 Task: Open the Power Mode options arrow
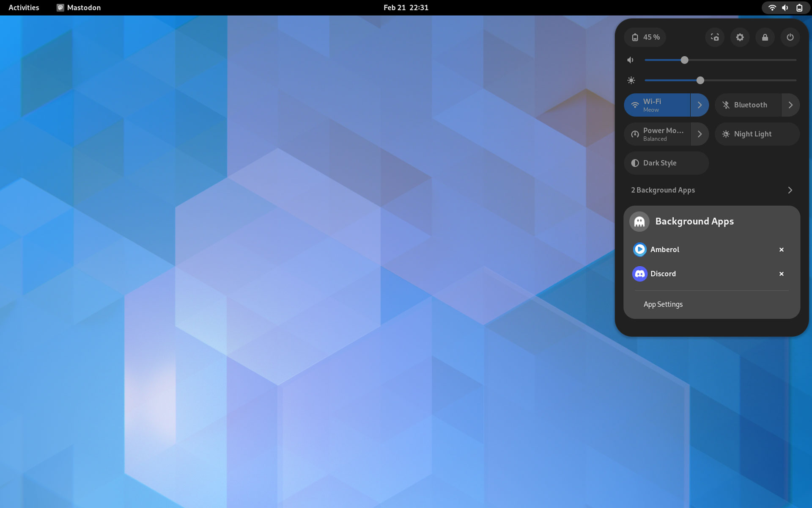pyautogui.click(x=700, y=134)
